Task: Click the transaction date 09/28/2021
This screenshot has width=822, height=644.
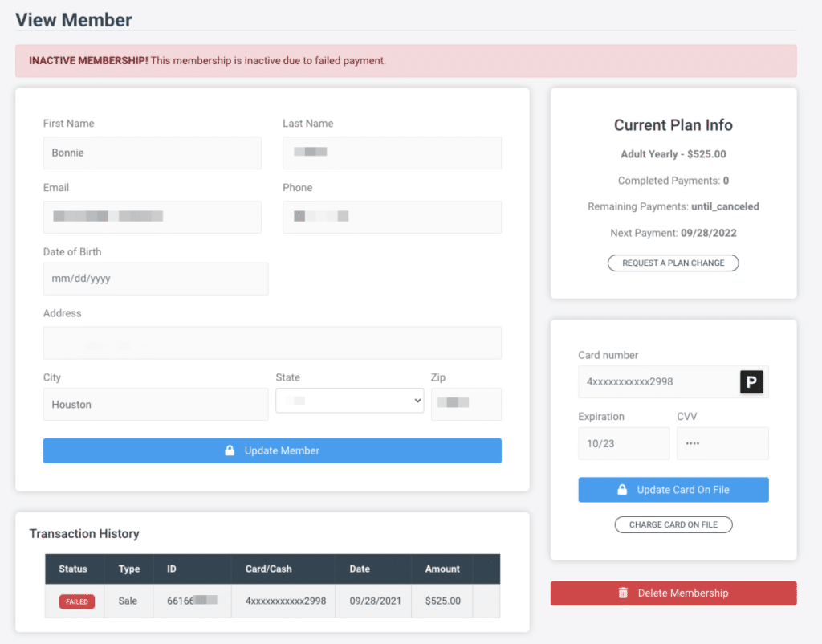Action: [x=376, y=601]
